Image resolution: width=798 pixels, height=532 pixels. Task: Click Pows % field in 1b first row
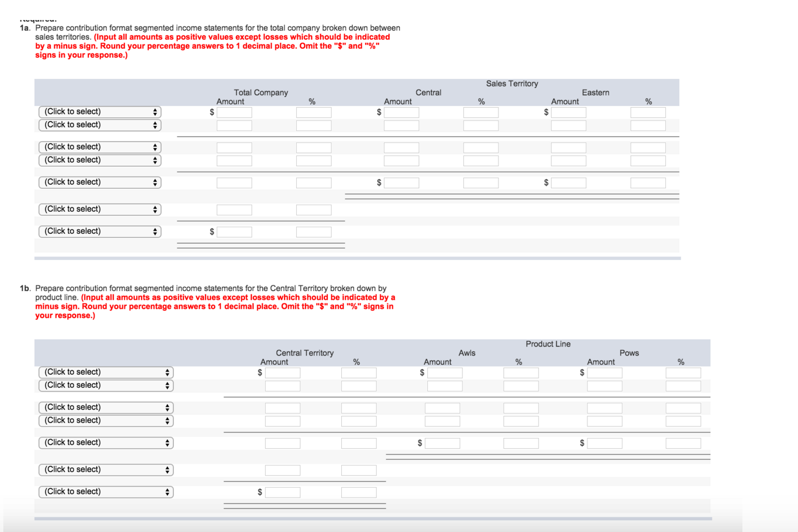(x=683, y=373)
